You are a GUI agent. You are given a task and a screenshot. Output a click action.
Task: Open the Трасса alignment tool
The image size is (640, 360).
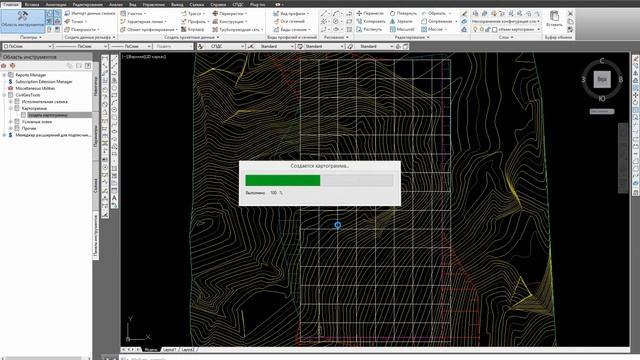tap(193, 13)
